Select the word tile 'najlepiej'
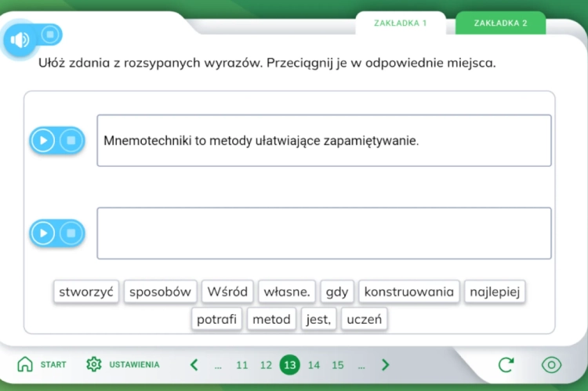Image resolution: width=588 pixels, height=391 pixels. pyautogui.click(x=495, y=291)
